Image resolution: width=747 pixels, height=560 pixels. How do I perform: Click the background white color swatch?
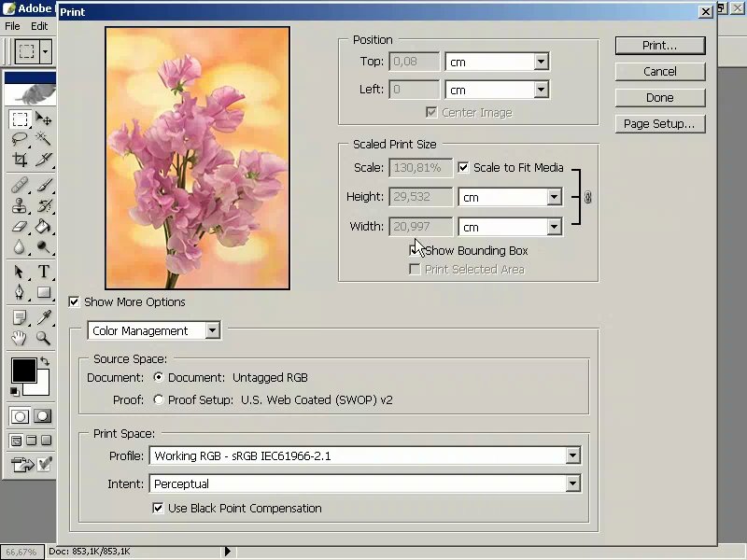point(42,386)
